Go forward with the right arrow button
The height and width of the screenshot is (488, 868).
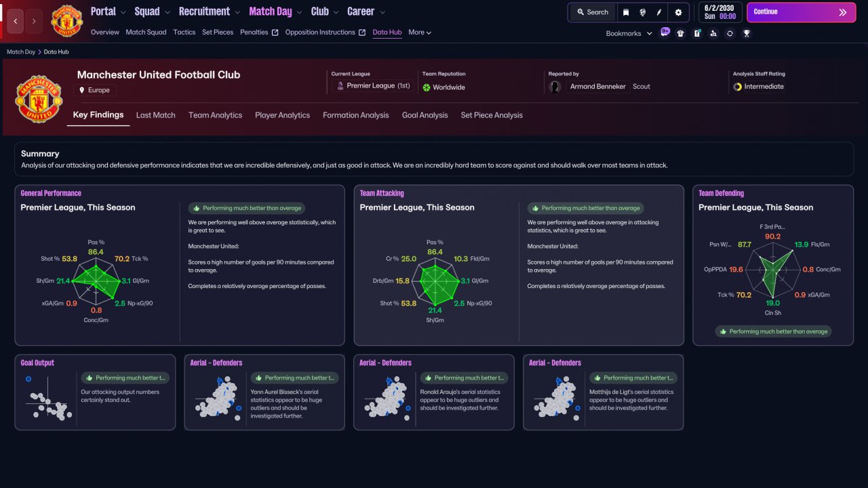[x=34, y=21]
